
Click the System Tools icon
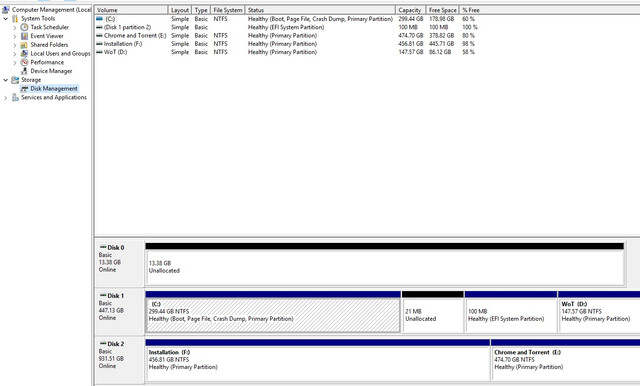(15, 18)
